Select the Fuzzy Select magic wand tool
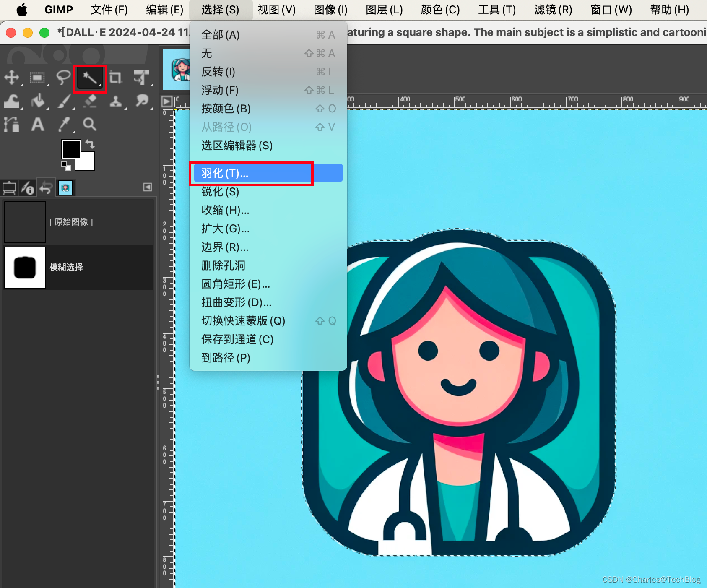Viewport: 707px width, 588px height. (90, 78)
